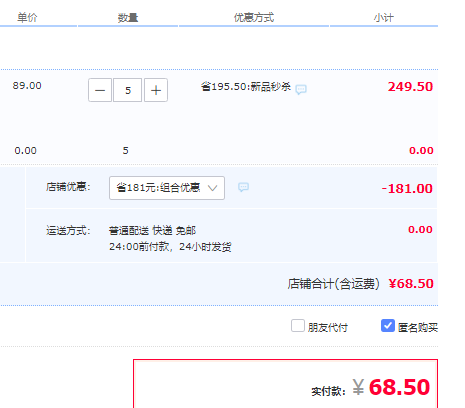Click the plus button to increase quantity

coord(156,90)
